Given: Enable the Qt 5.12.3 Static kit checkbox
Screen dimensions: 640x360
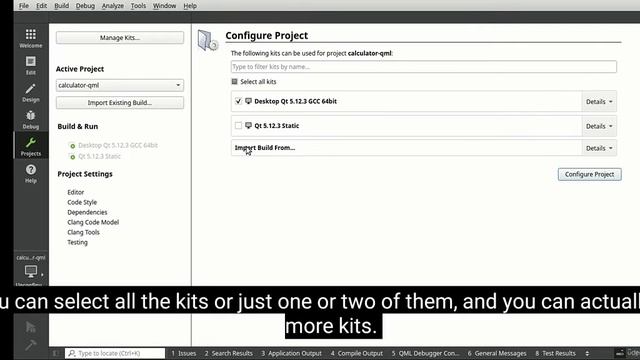Looking at the screenshot, I should pyautogui.click(x=238, y=126).
